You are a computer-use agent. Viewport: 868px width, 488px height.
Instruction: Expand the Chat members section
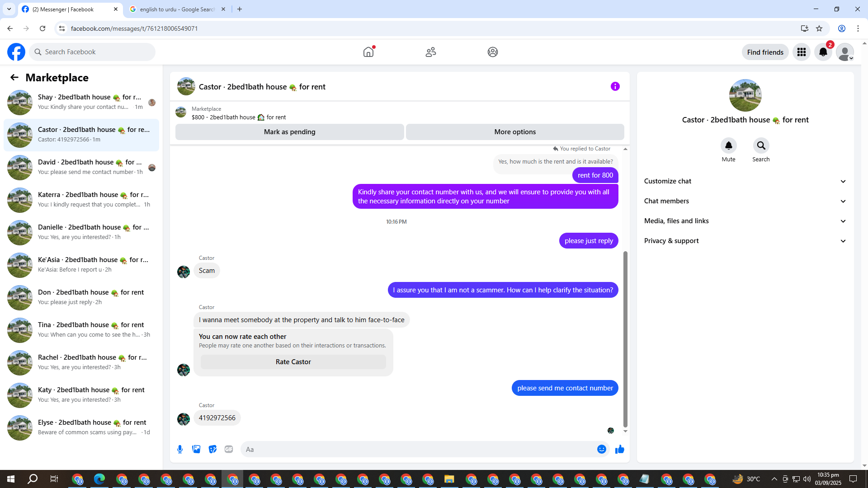pyautogui.click(x=745, y=201)
